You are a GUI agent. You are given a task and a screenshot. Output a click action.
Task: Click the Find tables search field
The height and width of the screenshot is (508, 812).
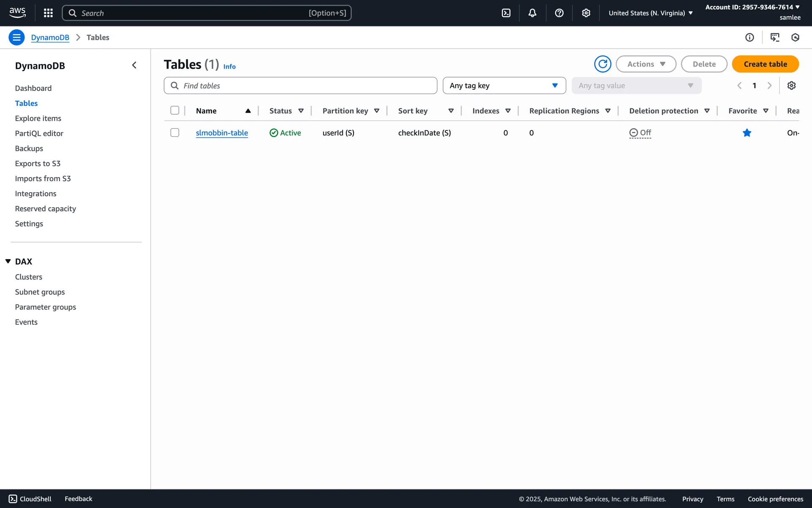point(300,86)
